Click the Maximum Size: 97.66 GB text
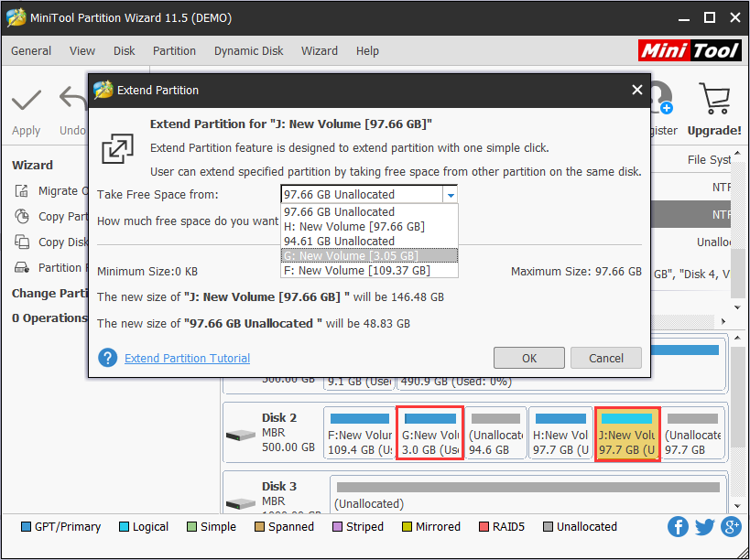 coord(576,272)
